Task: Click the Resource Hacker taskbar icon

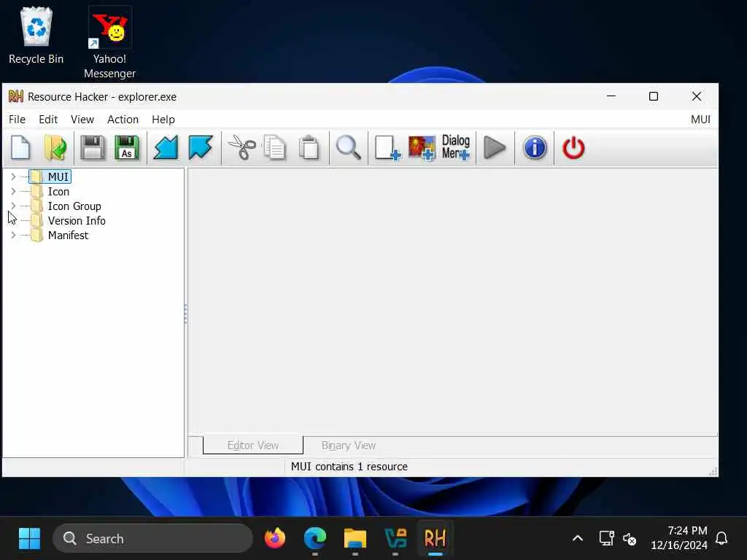Action: click(435, 539)
